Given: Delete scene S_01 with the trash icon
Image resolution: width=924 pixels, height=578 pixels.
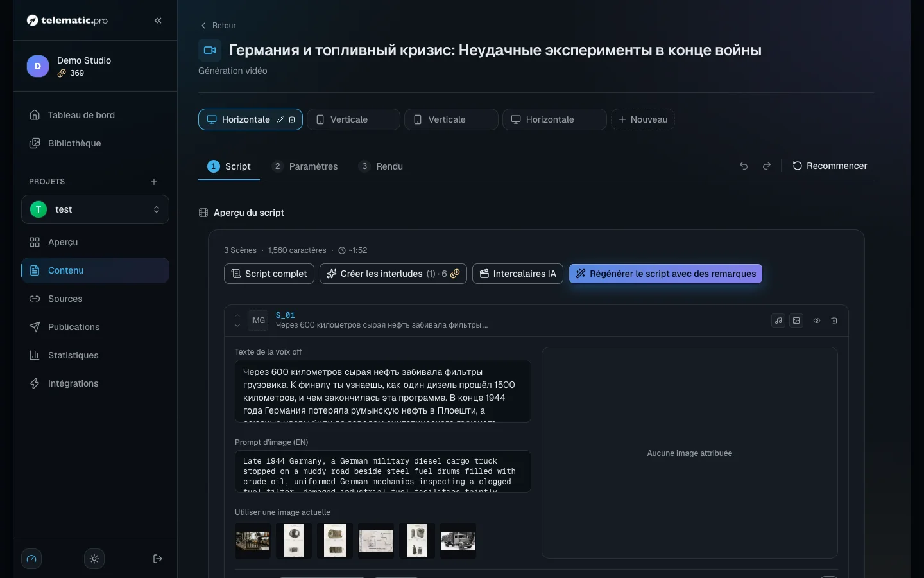Looking at the screenshot, I should [834, 320].
